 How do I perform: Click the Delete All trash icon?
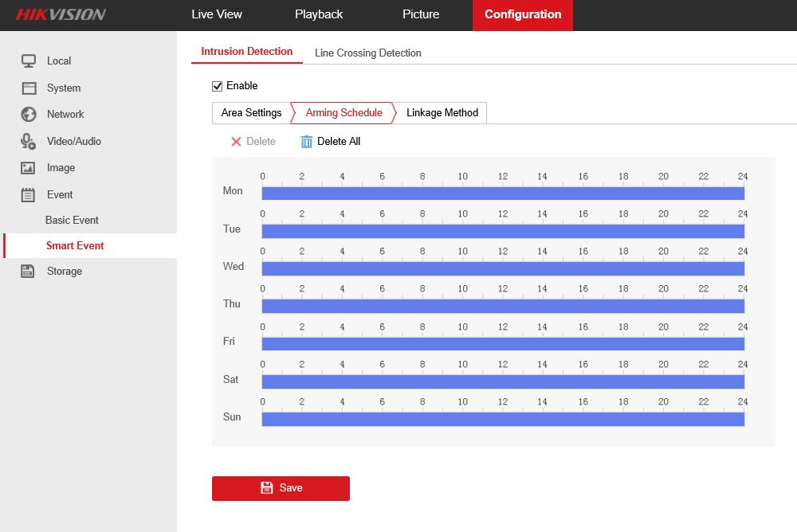tap(307, 142)
